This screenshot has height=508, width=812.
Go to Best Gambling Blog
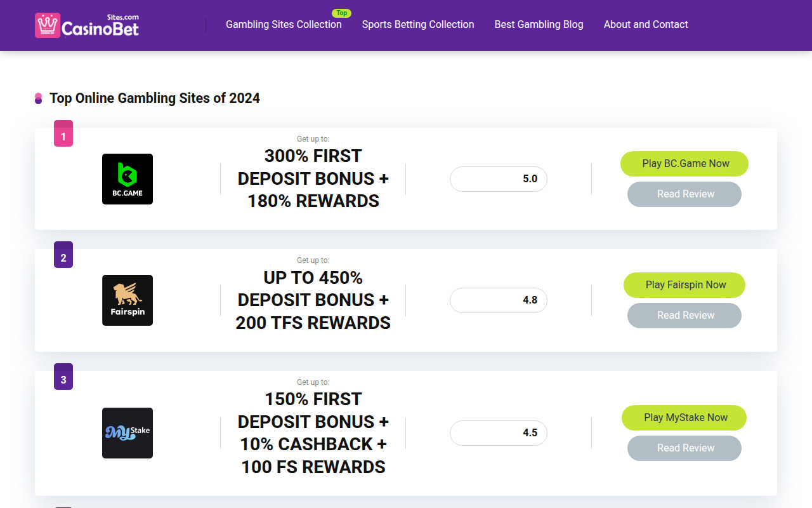coord(539,24)
